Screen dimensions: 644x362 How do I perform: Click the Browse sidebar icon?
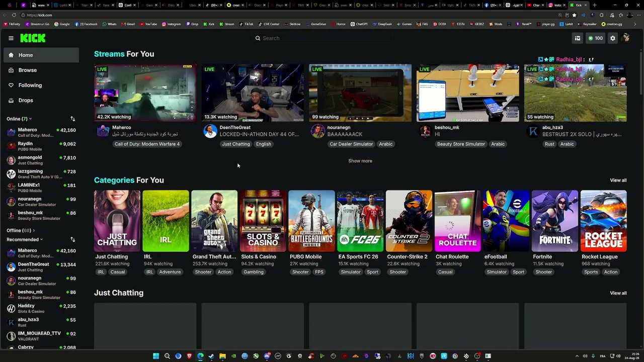coord(11,70)
